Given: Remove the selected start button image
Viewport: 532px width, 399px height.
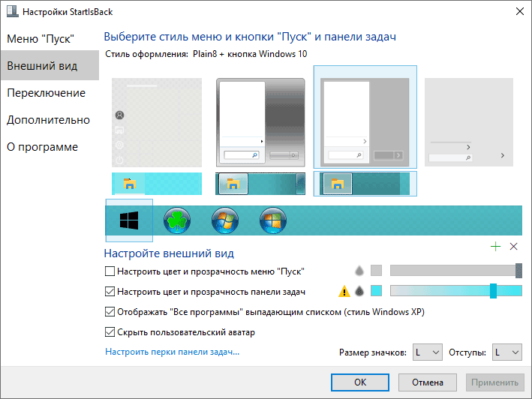Looking at the screenshot, I should (x=514, y=247).
